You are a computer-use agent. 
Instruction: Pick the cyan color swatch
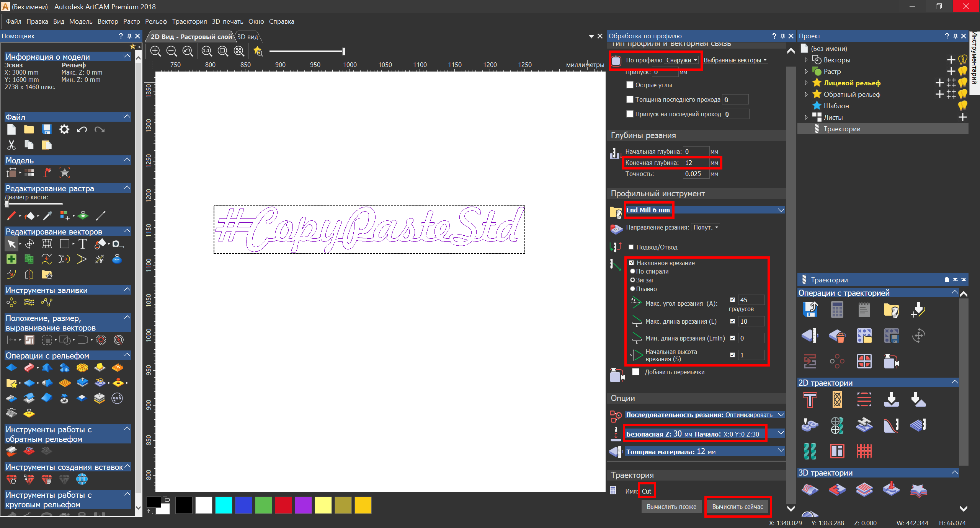[224, 505]
